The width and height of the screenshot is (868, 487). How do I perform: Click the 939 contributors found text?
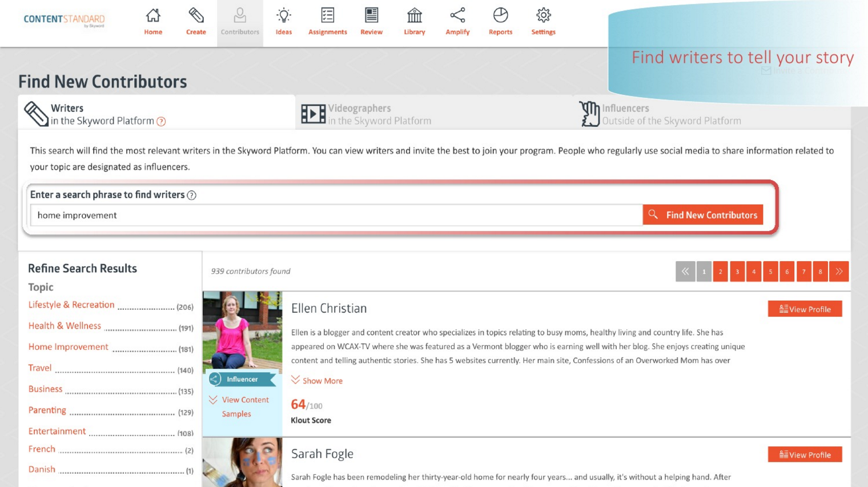coord(251,272)
